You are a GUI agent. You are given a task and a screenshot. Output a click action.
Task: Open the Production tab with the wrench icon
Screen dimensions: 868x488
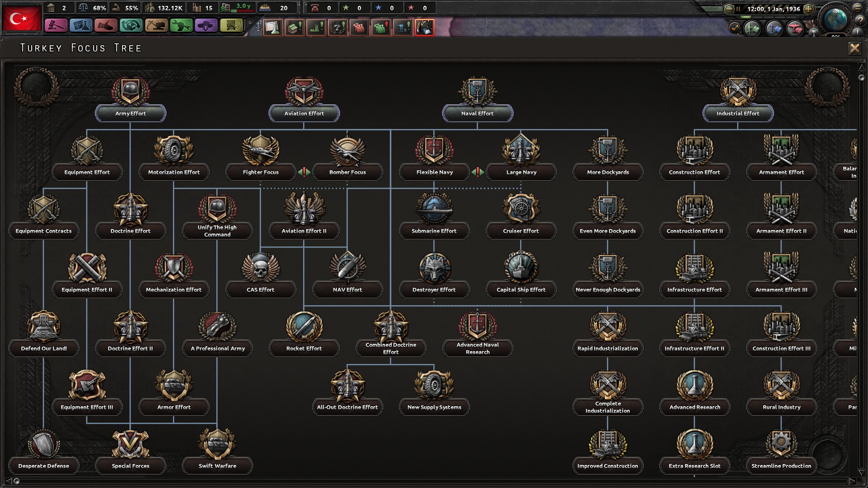pos(181,26)
